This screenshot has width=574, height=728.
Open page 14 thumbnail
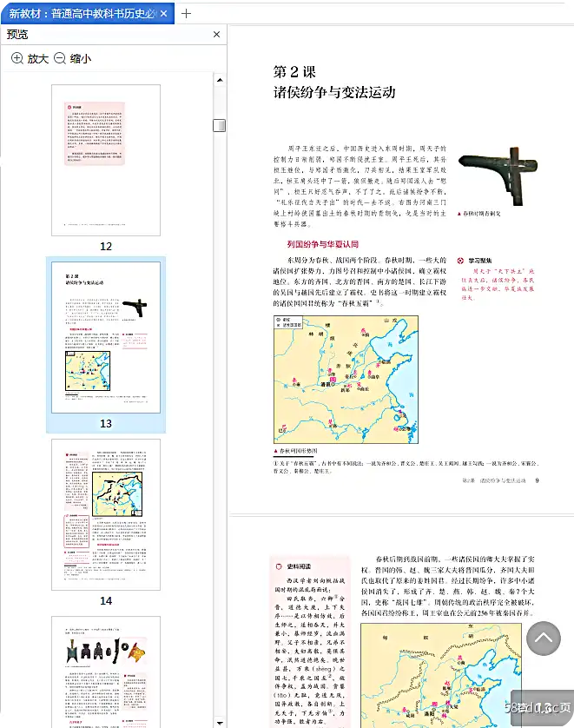coord(106,515)
